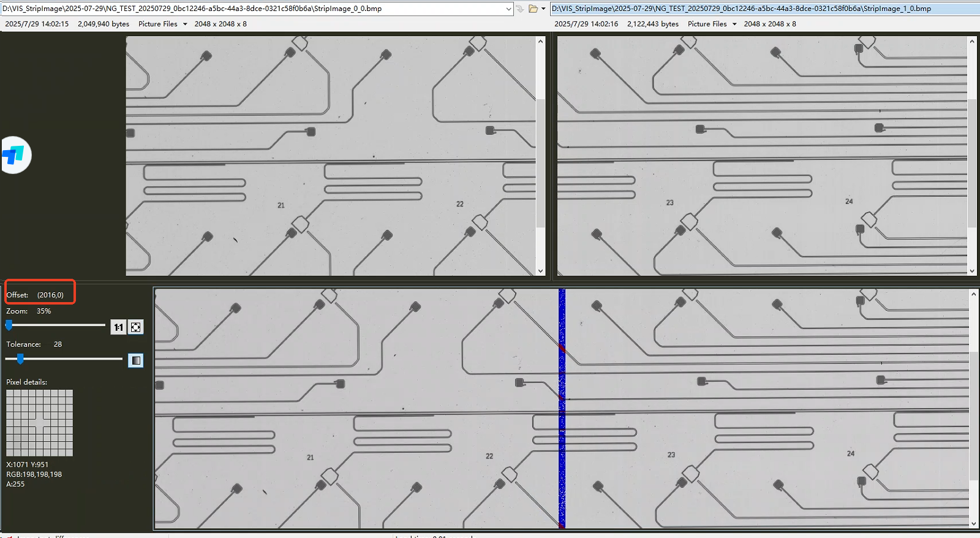Expand the left file path history dropdown
The height and width of the screenshot is (538, 980).
tap(508, 9)
